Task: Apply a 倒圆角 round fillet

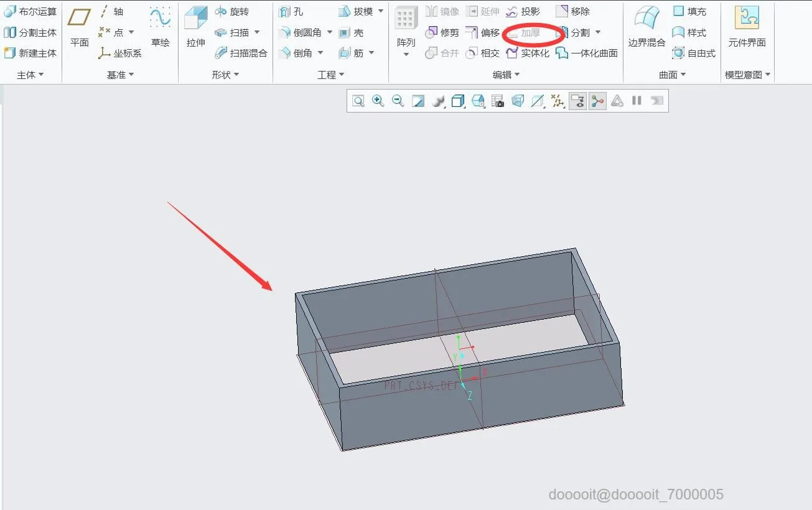Action: pos(300,32)
